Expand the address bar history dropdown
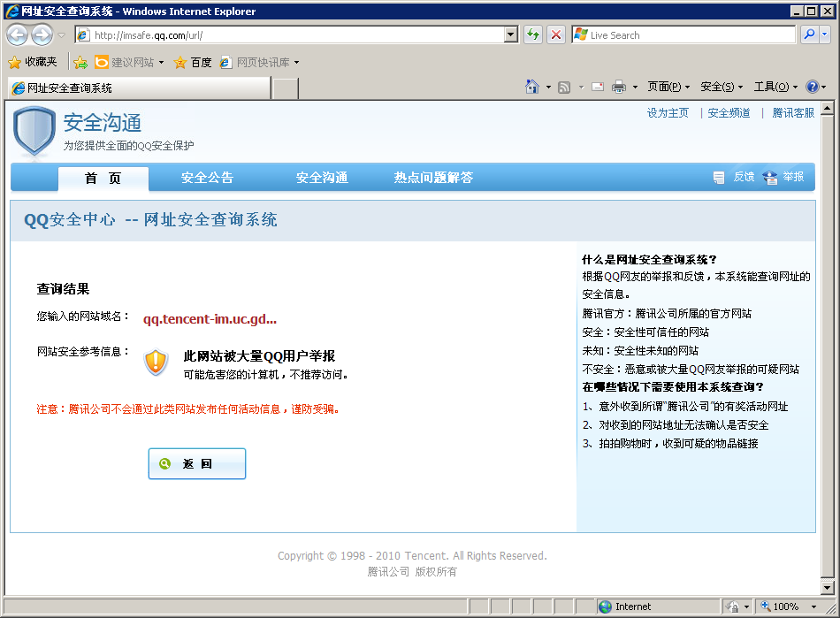 (x=511, y=35)
